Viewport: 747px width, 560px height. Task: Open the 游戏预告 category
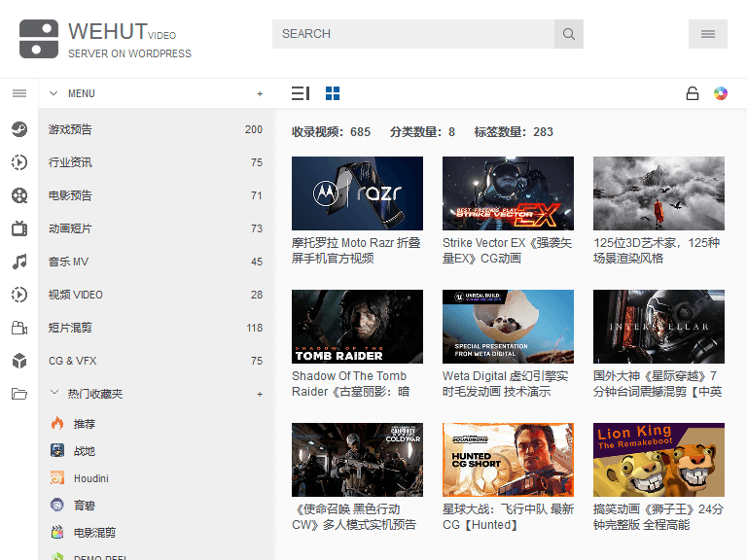(156, 129)
